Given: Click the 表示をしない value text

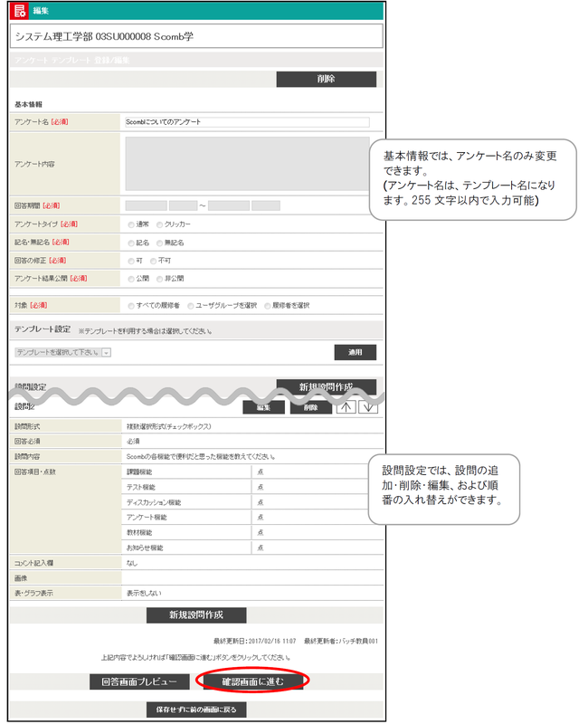Looking at the screenshot, I should point(144,593).
